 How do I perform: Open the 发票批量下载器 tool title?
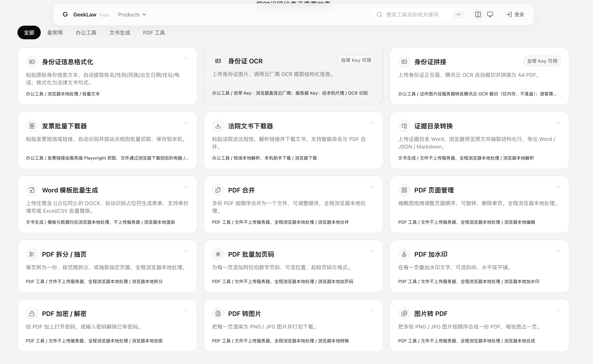point(64,126)
